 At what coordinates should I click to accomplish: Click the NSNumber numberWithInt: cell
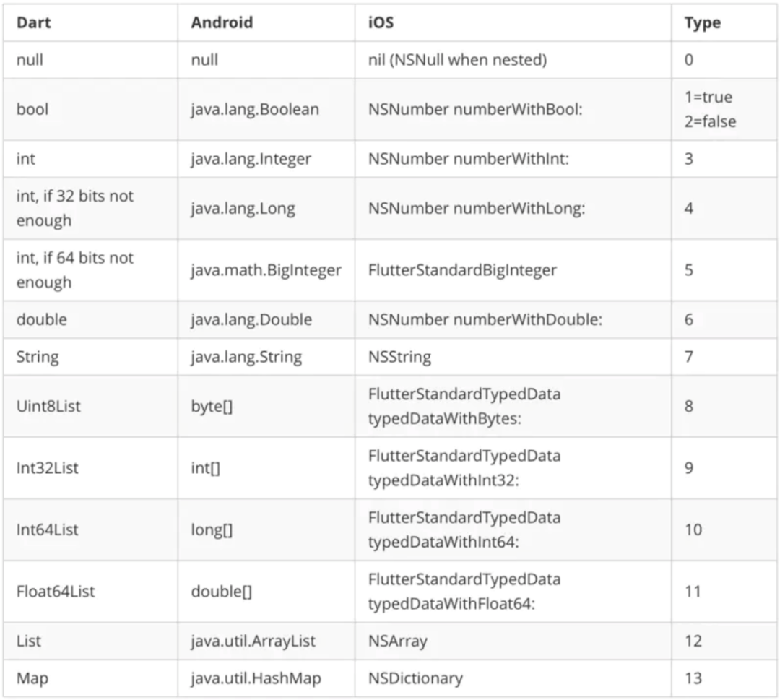pos(468,159)
